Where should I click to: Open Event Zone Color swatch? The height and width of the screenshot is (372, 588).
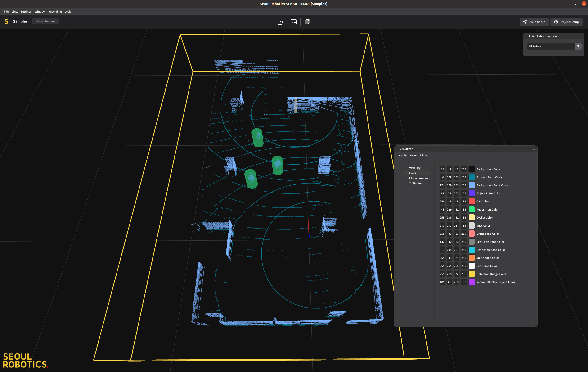pyautogui.click(x=471, y=234)
